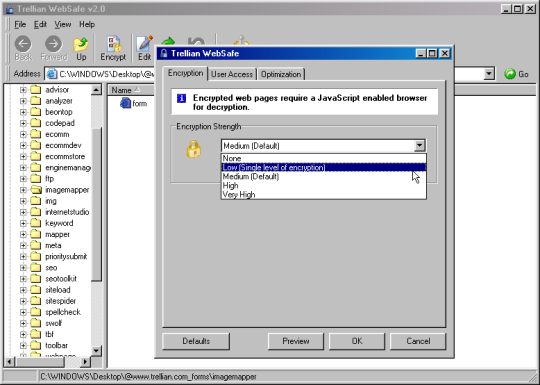Click the Encrypt toolbar icon
The image size is (540, 385).
click(113, 44)
